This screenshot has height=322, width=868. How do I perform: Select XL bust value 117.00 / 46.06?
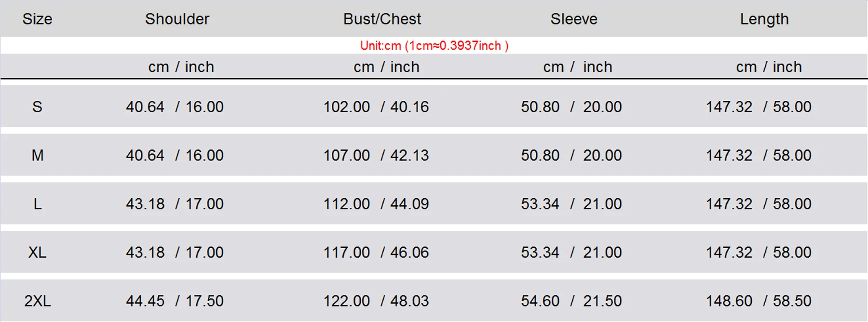[x=376, y=252]
